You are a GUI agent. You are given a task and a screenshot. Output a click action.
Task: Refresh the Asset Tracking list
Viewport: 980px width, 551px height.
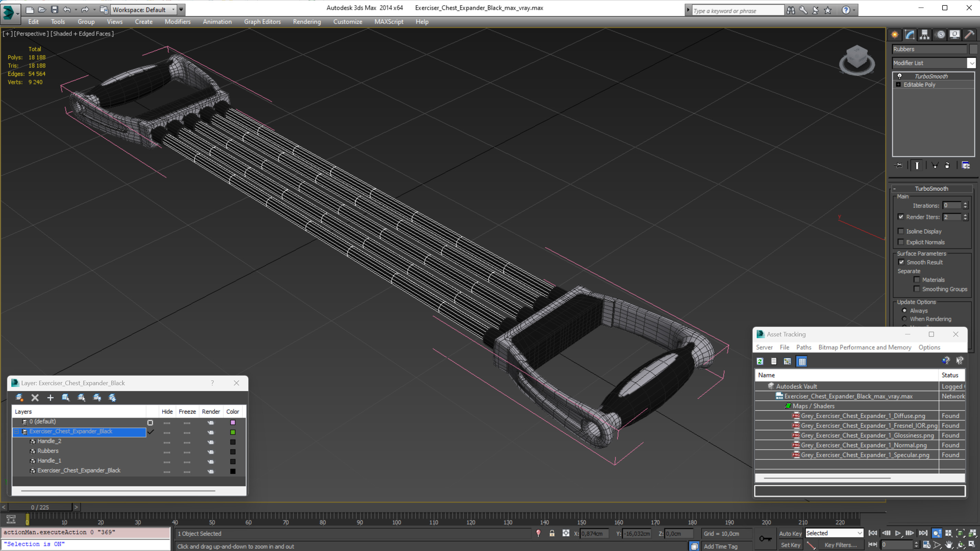[760, 361]
